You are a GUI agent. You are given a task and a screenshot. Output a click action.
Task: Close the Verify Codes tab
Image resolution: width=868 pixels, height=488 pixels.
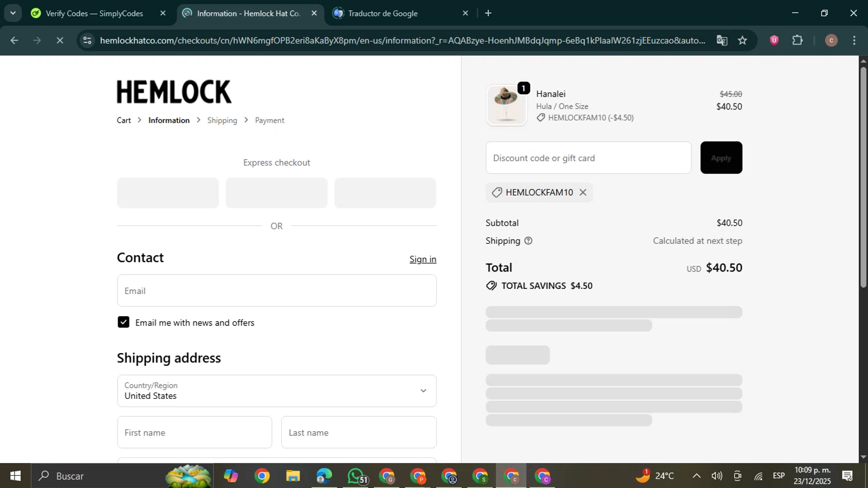[163, 13]
